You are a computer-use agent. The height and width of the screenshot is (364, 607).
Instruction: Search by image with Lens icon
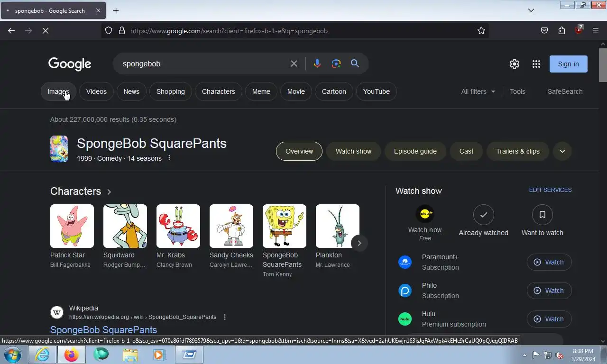pos(336,64)
